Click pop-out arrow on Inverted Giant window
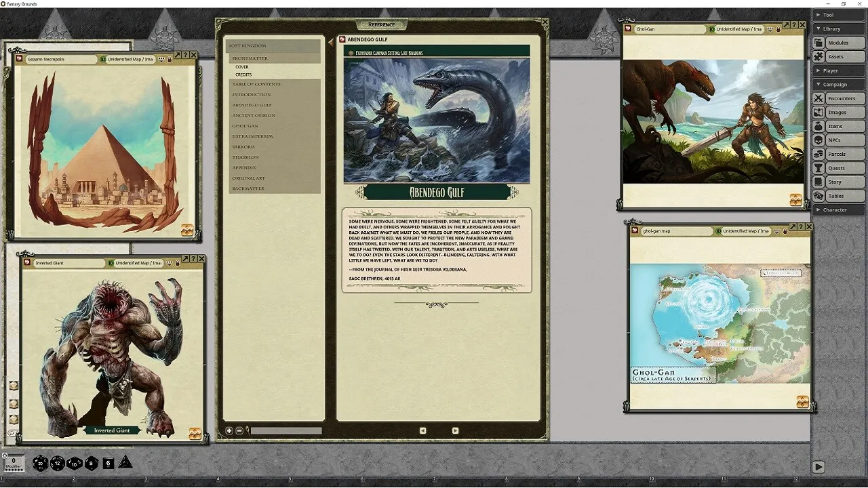 pyautogui.click(x=184, y=259)
